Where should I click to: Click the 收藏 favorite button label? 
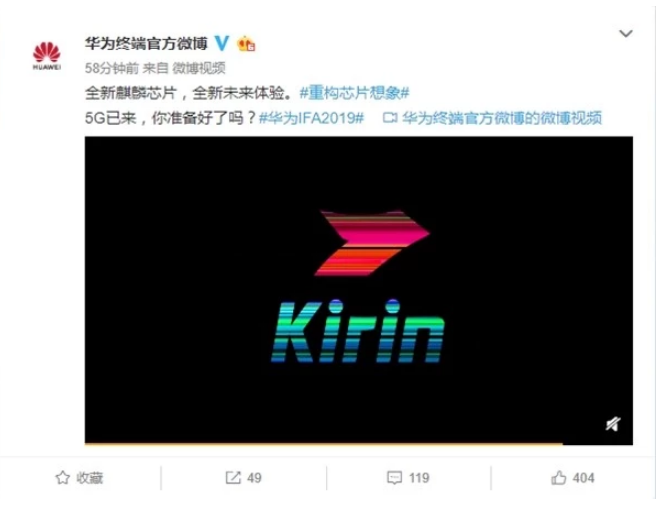[x=90, y=478]
